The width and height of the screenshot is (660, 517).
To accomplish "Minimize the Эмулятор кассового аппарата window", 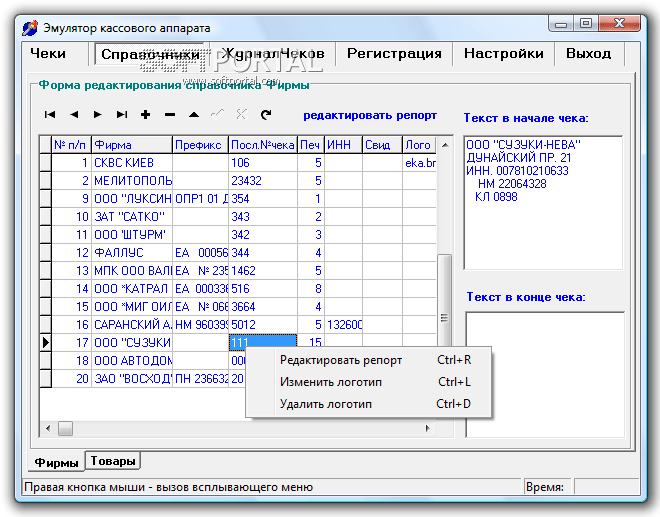I will tap(561, 24).
